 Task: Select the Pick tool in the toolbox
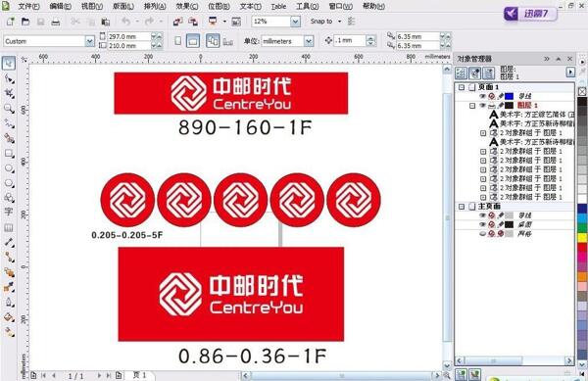click(x=9, y=63)
